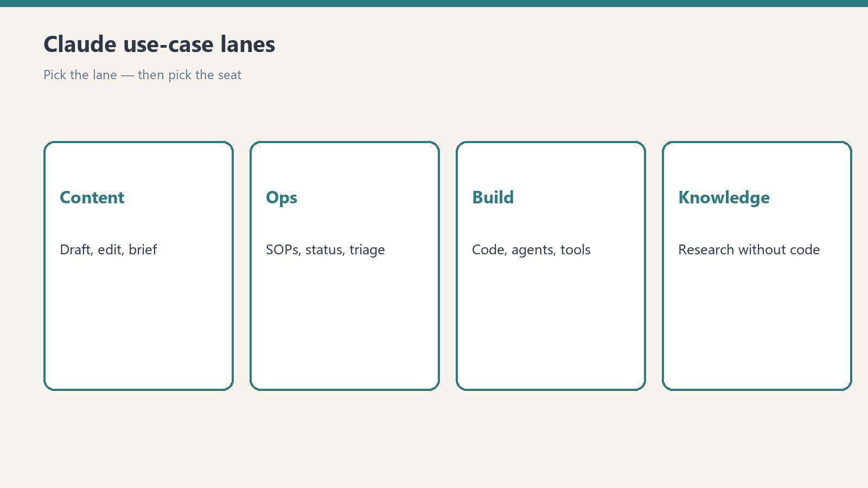Image resolution: width=868 pixels, height=488 pixels.
Task: Click the 'Research without code' text
Action: 749,249
